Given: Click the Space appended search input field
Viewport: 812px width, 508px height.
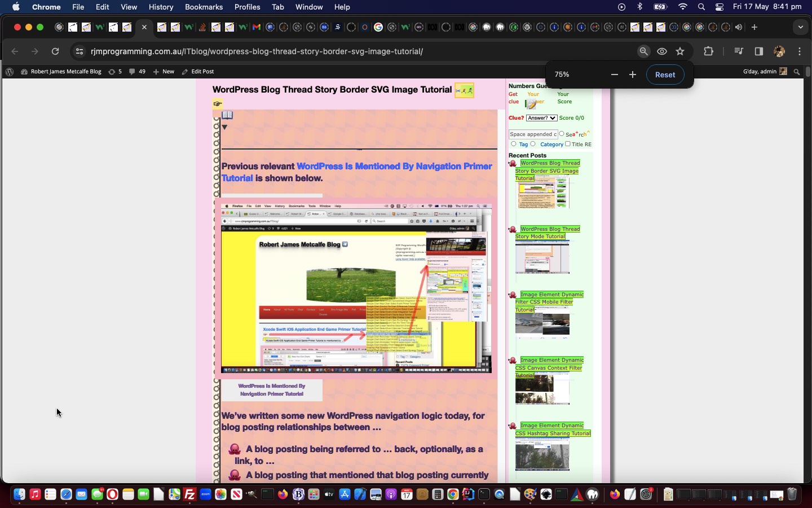Looking at the screenshot, I should click(533, 134).
